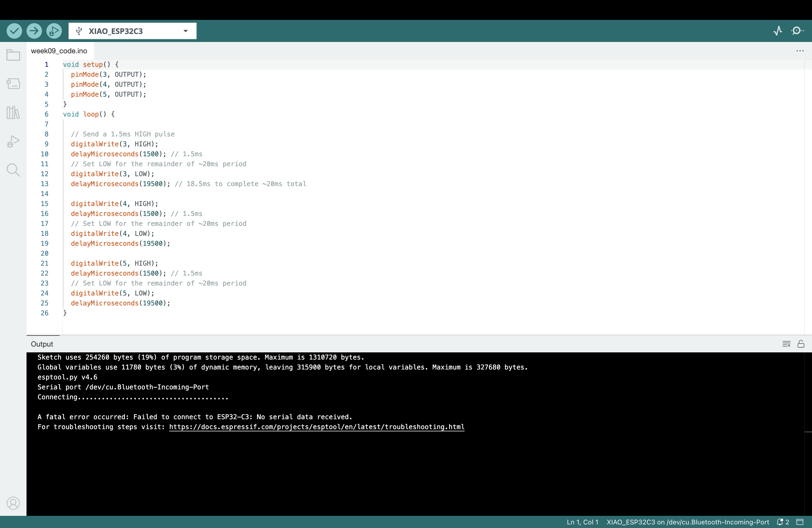
Task: Toggle the output scroll lock icon
Action: [801, 344]
